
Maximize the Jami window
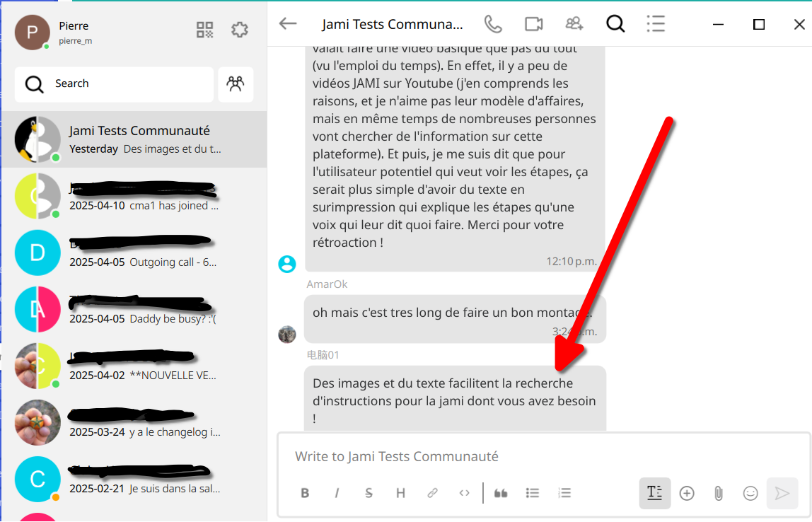click(x=759, y=24)
